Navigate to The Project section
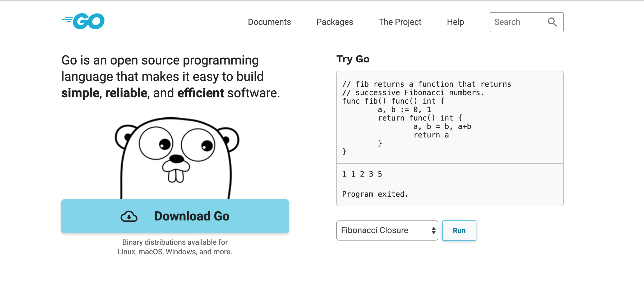Image resolution: width=644 pixels, height=295 pixels. click(x=400, y=22)
